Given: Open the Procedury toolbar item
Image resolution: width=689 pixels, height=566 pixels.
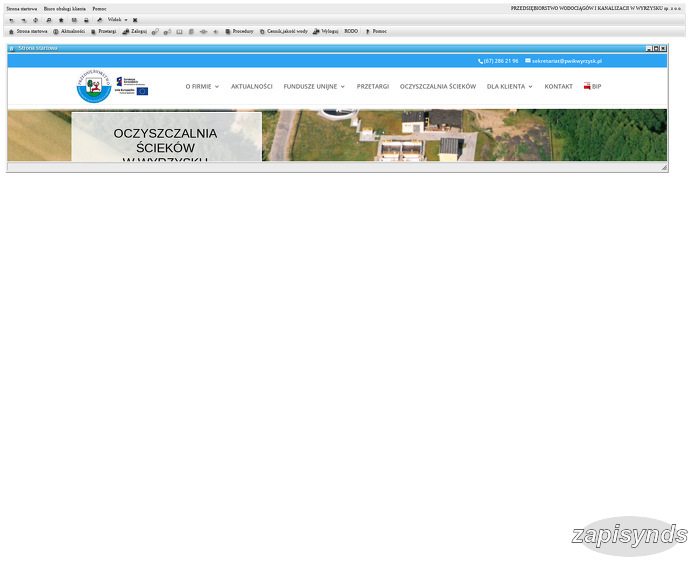Looking at the screenshot, I should pos(239,31).
